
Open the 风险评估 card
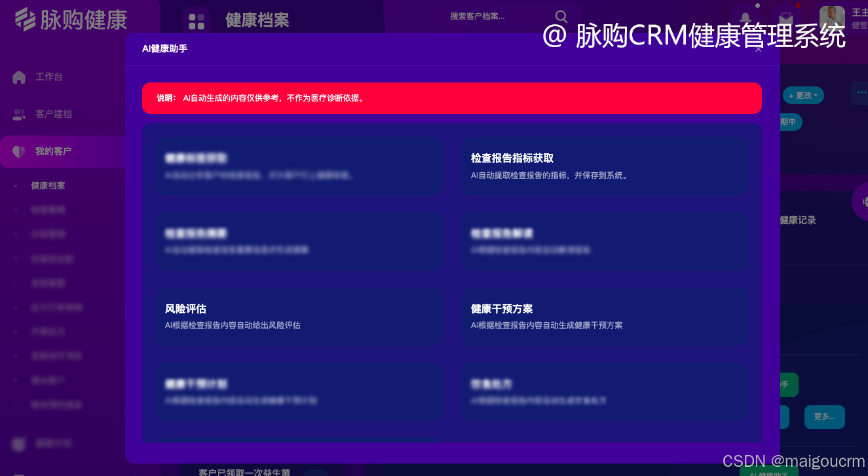click(x=299, y=316)
